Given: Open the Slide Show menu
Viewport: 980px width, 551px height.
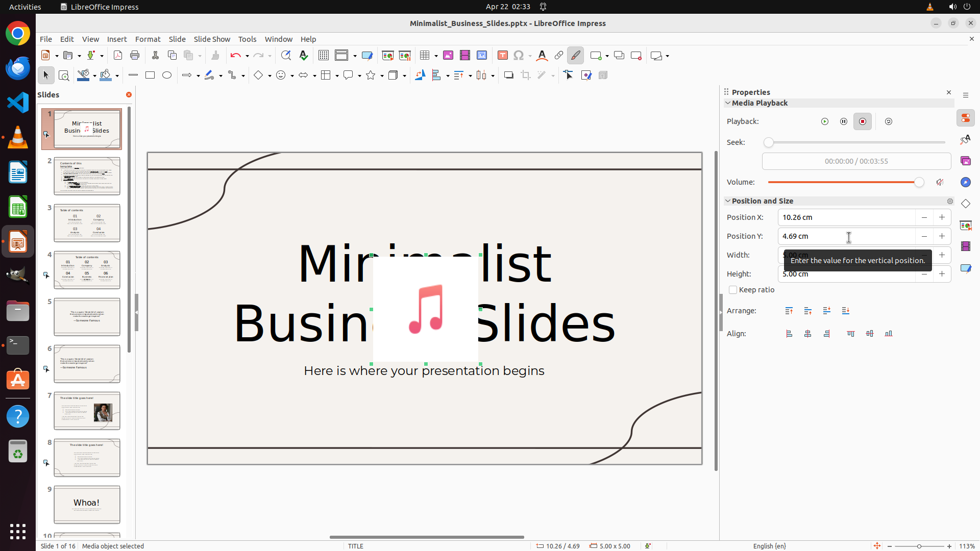Looking at the screenshot, I should [x=212, y=39].
